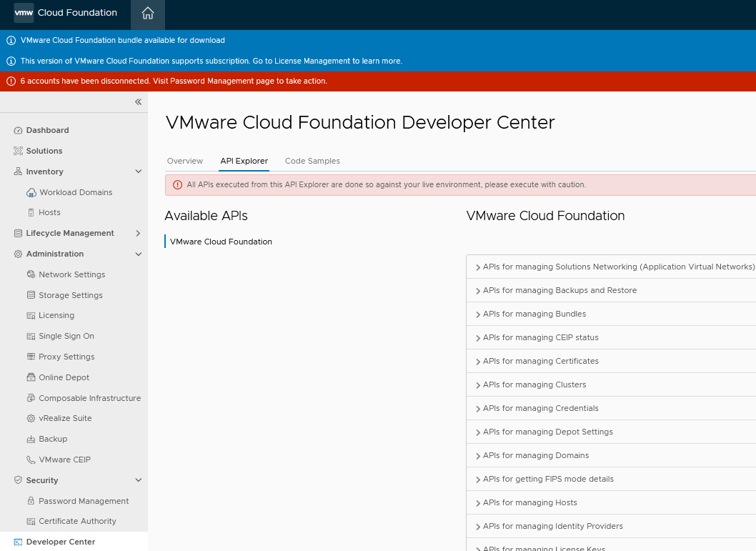The image size is (756, 551).
Task: Click the Network Settings globe icon
Action: click(x=31, y=274)
